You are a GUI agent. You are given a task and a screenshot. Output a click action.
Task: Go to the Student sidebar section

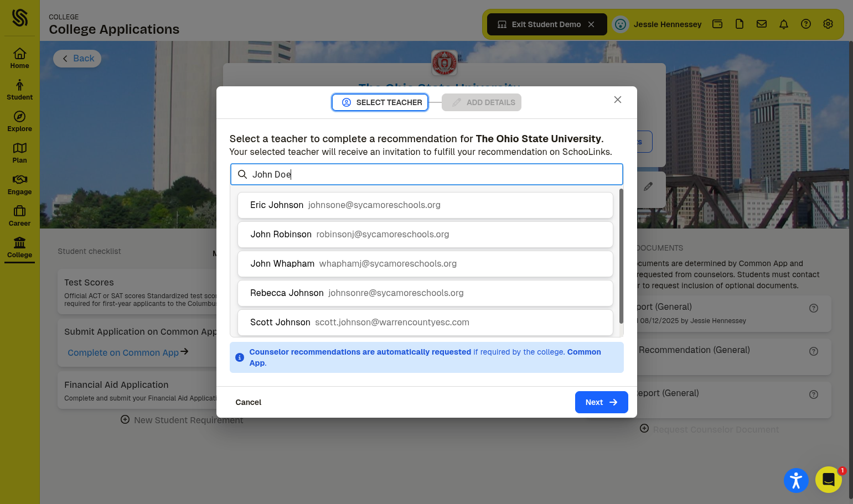point(19,90)
